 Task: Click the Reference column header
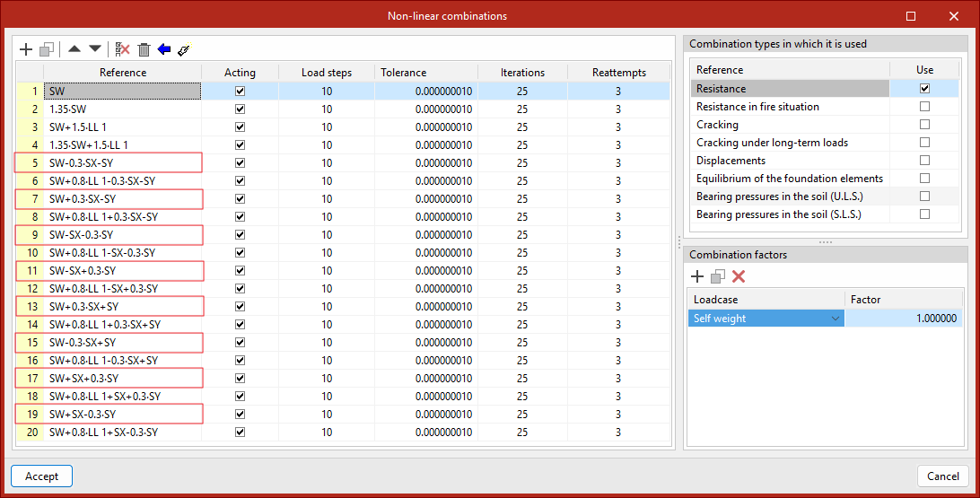[122, 73]
